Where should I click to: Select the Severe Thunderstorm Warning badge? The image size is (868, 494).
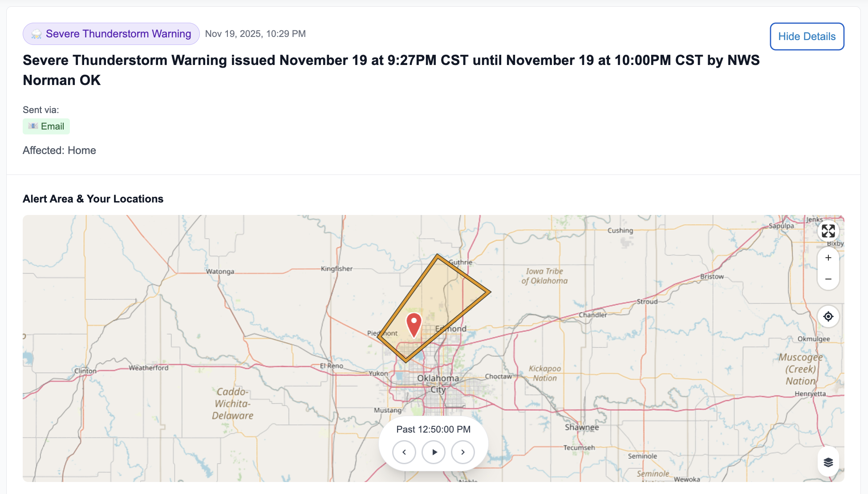(111, 33)
